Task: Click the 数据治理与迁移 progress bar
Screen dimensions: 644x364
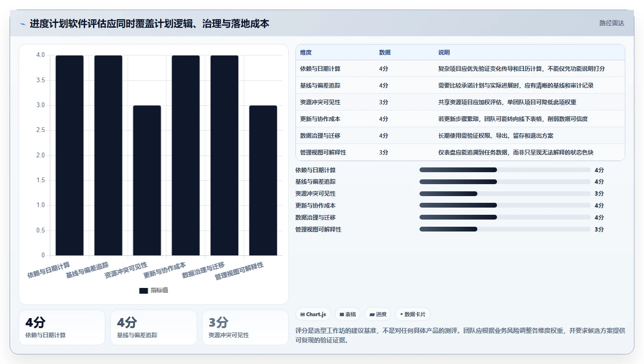Action: [x=505, y=217]
